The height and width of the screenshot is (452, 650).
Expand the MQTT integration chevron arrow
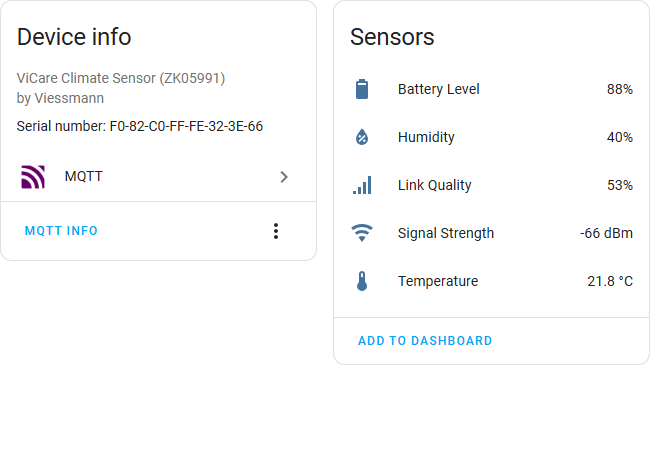point(284,177)
